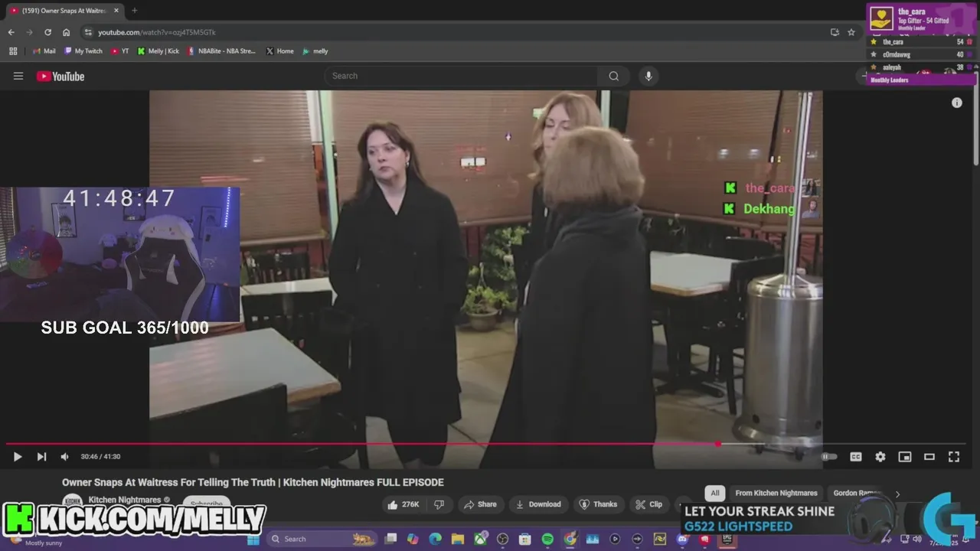Click the video info card icon
This screenshot has width=980, height=551.
tap(956, 103)
